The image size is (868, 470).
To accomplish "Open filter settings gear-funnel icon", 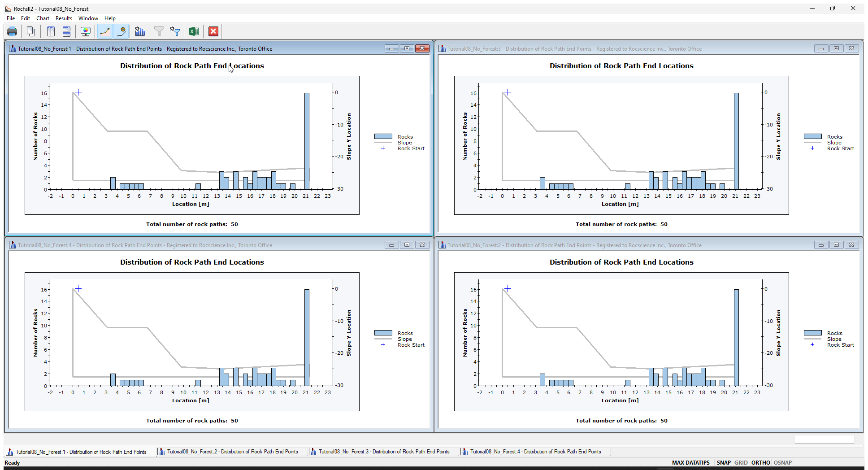I will [175, 31].
